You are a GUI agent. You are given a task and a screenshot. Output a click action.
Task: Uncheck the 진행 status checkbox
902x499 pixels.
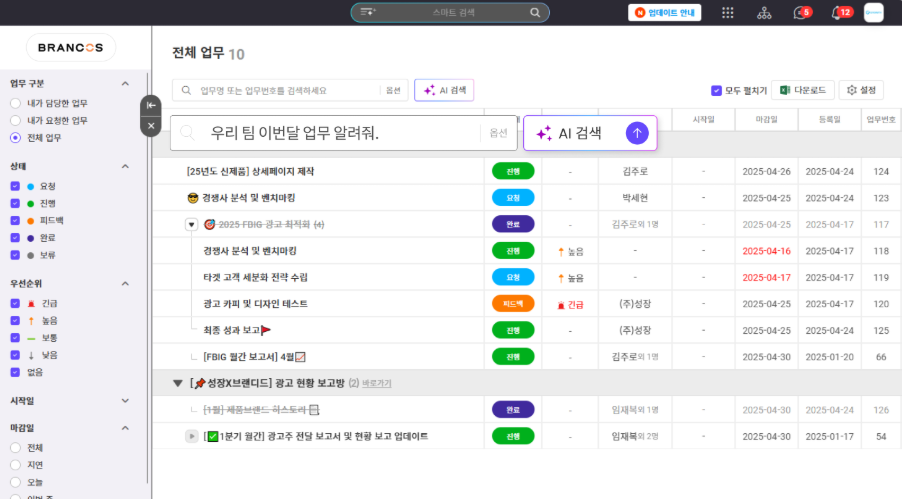16,204
